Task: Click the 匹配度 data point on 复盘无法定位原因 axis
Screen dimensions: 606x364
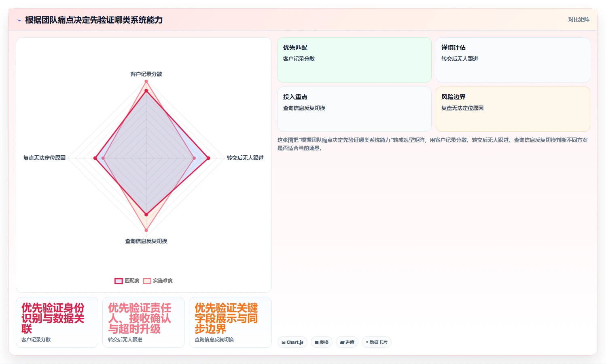Action: point(95,158)
